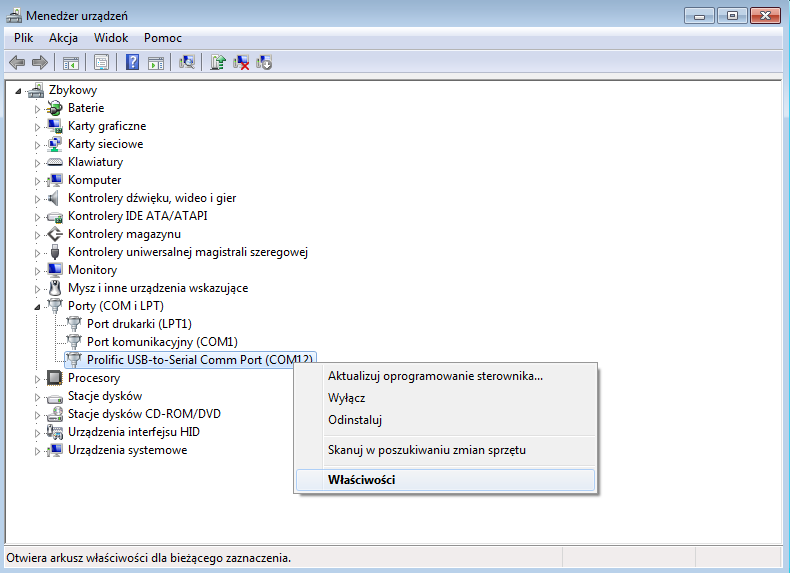Open the Akcja menu

click(64, 38)
